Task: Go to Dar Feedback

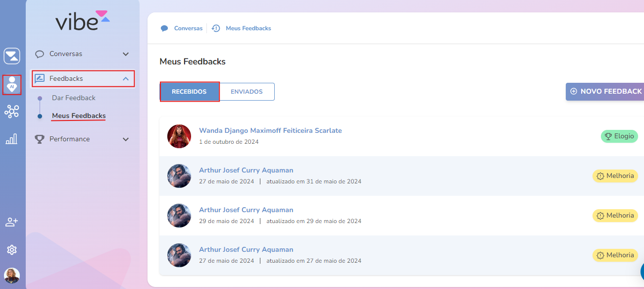Action: [x=74, y=98]
